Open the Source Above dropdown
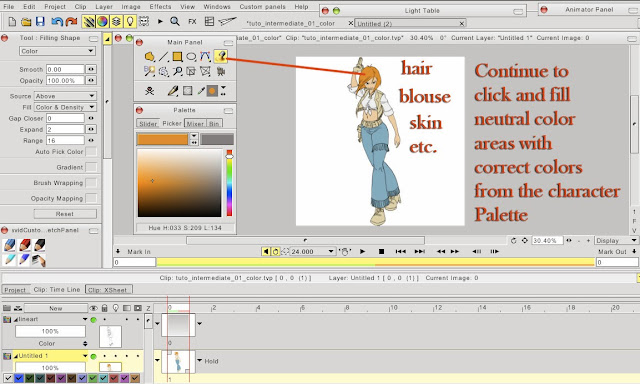The image size is (640, 384). click(x=65, y=96)
